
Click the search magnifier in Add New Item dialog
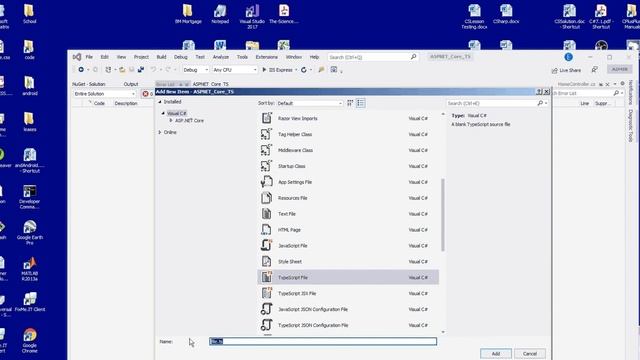click(540, 103)
